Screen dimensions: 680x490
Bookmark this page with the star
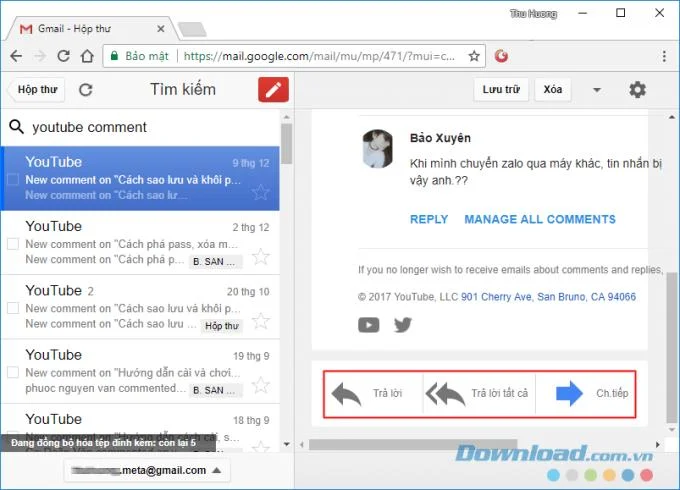point(474,56)
